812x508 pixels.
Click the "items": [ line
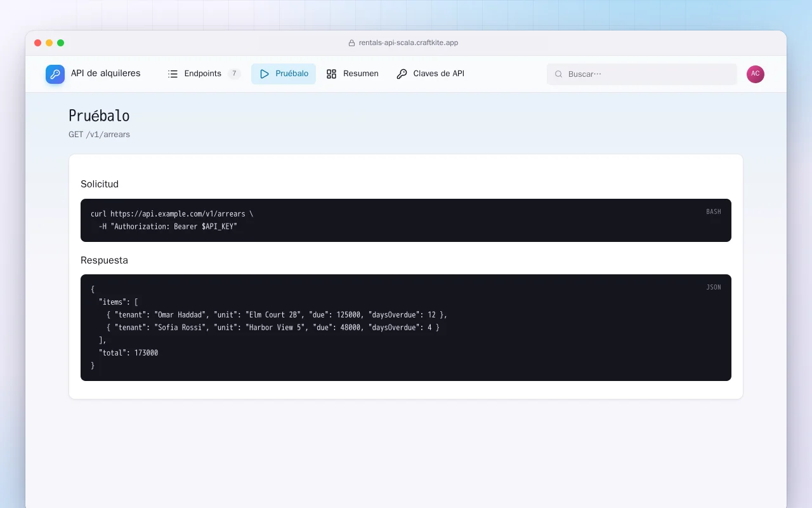119,302
